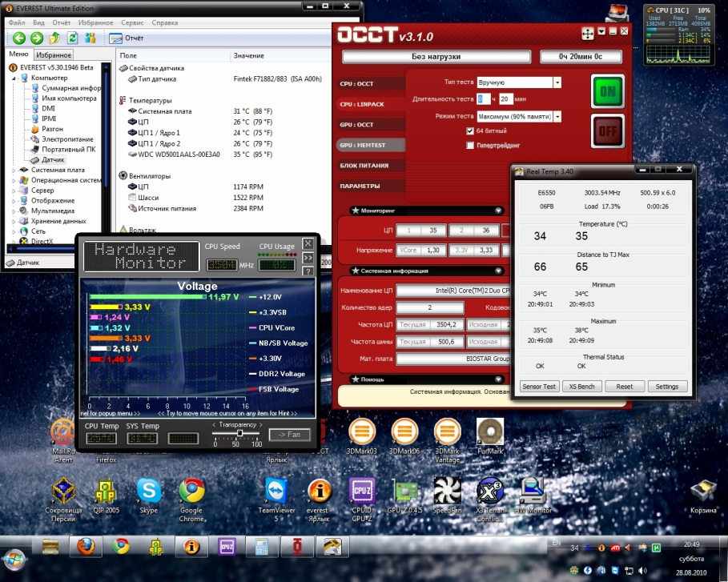
Task: Toggle the 64 битный checkbox
Action: click(470, 130)
